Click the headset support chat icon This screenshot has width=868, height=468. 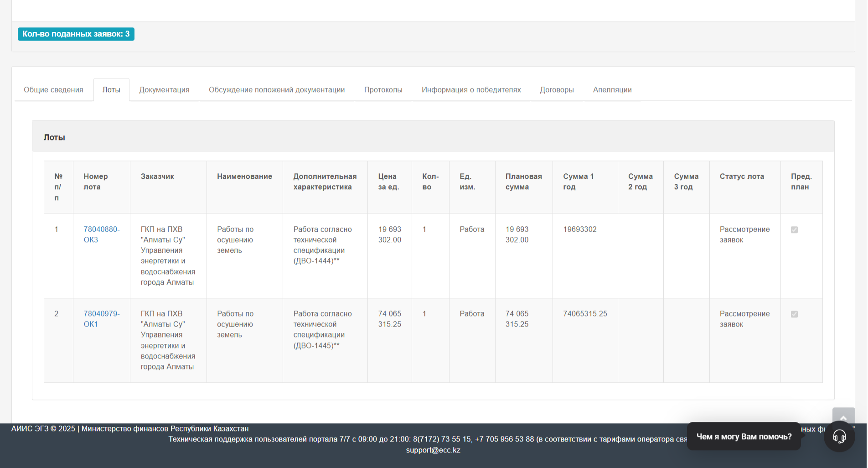coord(839,437)
